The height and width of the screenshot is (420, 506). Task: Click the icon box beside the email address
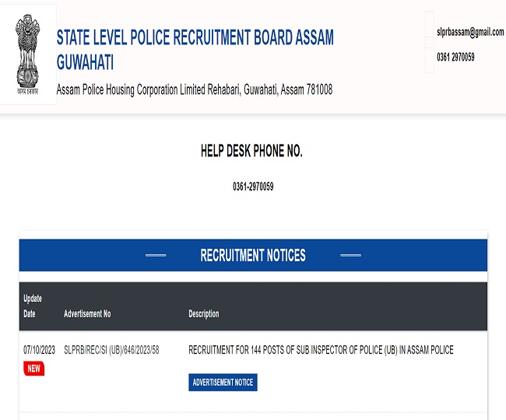[429, 30]
